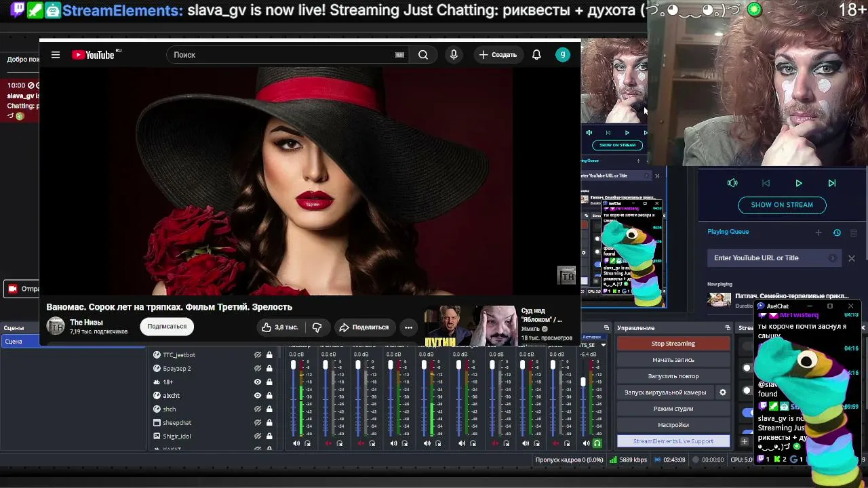Screen dimensions: 868x488
Task: Open the Playing Queue history
Action: pos(837,232)
